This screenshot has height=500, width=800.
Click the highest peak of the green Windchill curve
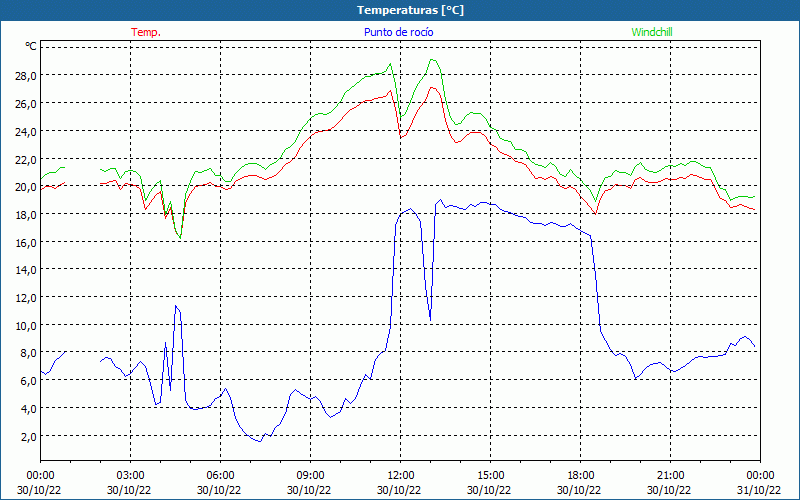coord(432,60)
